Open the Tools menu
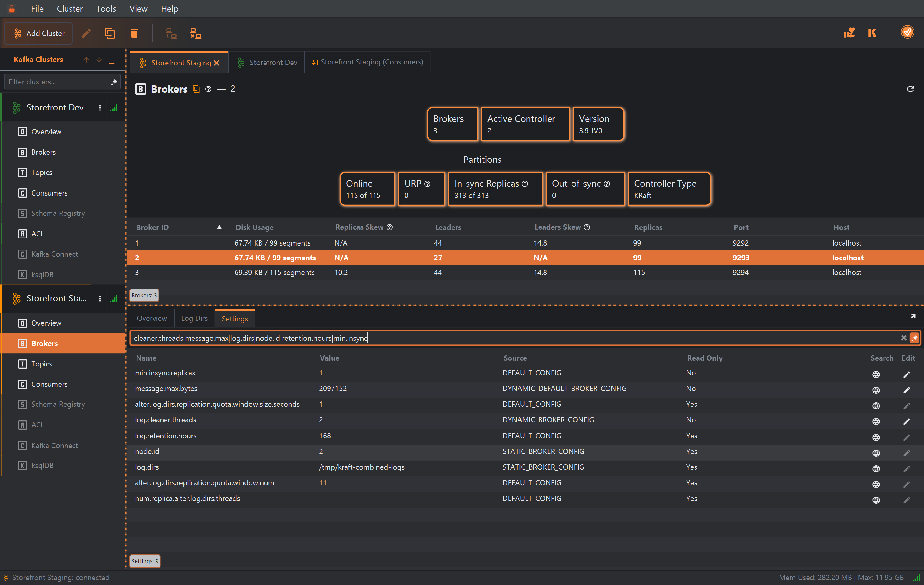 coord(106,9)
